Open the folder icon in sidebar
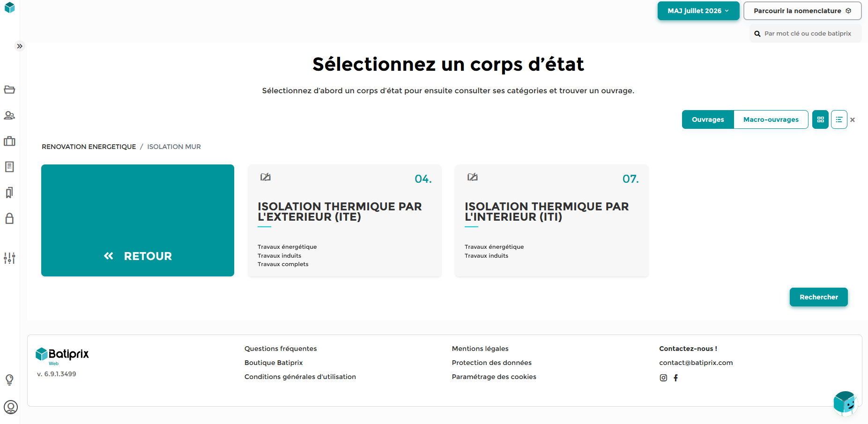Viewport: 868px width, 424px height. click(x=9, y=89)
